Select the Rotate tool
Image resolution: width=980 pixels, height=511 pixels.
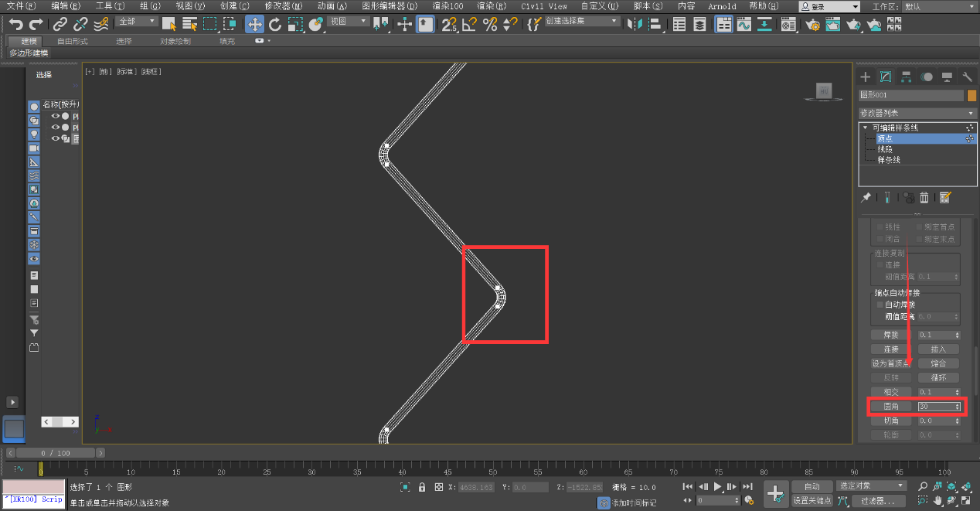(x=274, y=24)
